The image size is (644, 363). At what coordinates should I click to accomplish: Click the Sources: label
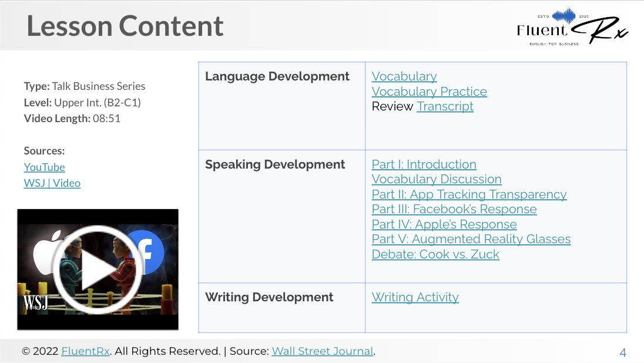44,151
